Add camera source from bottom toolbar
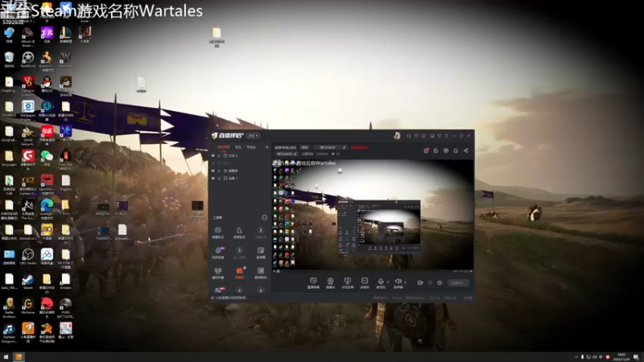The height and width of the screenshot is (362, 644). (330, 283)
